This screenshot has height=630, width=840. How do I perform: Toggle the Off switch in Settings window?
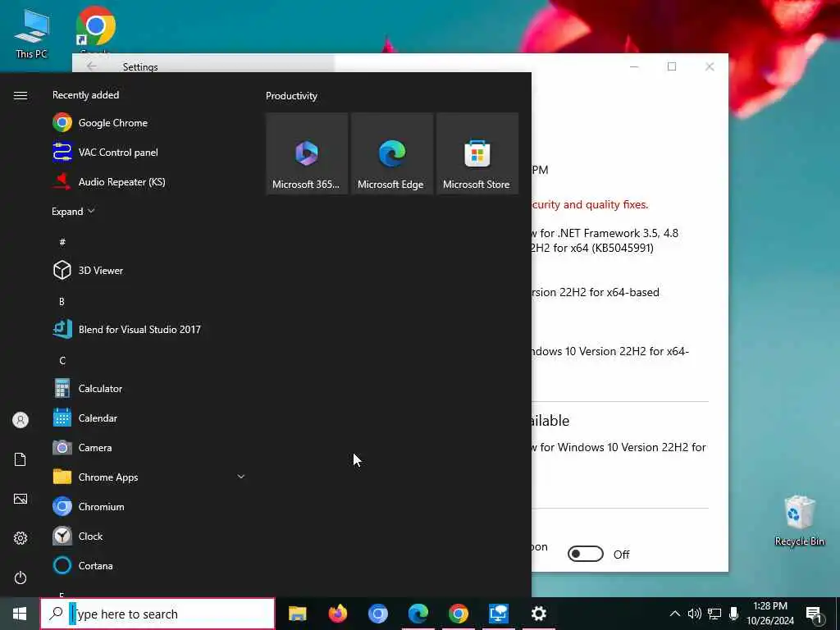click(586, 554)
